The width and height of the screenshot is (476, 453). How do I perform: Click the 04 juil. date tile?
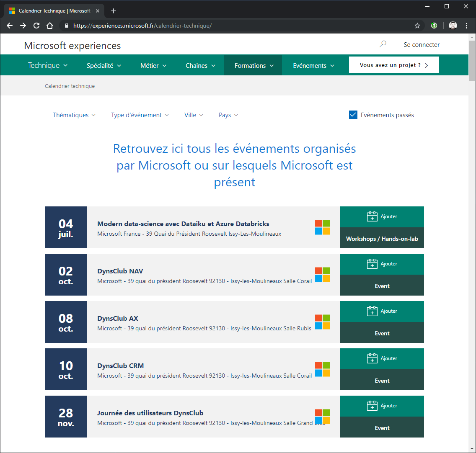click(x=65, y=227)
